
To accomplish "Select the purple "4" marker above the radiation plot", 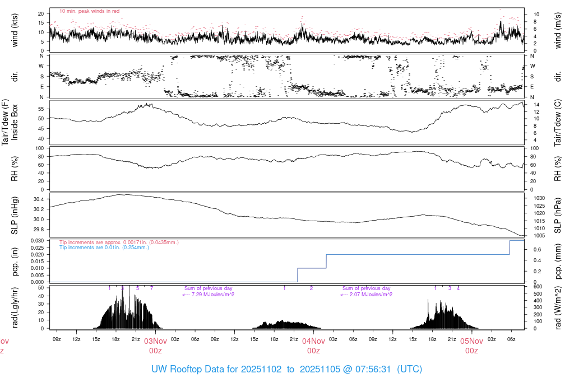I will tap(458, 288).
